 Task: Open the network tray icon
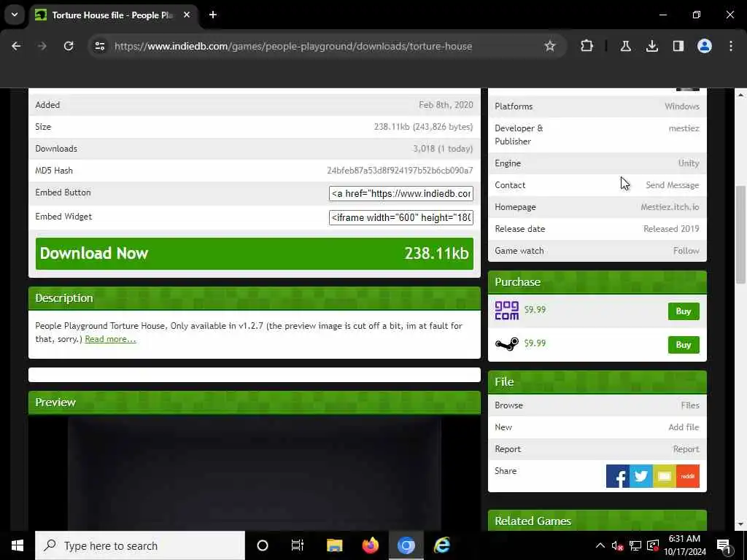[635, 545]
